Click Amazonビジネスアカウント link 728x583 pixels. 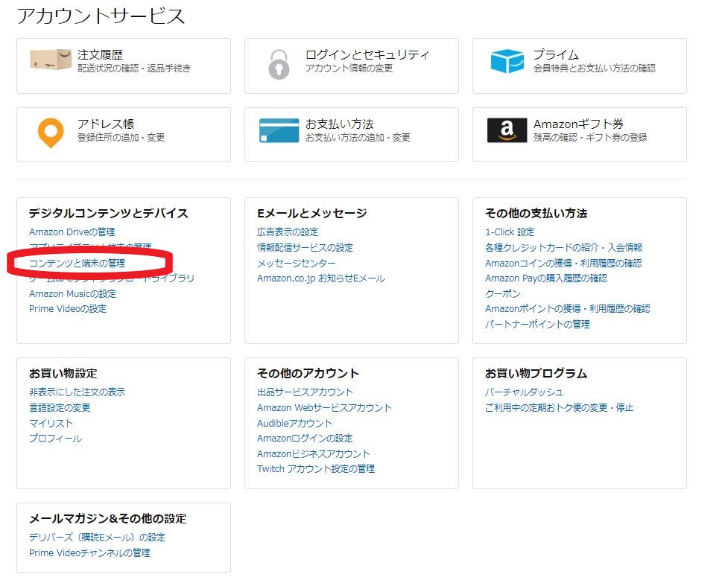[x=314, y=453]
